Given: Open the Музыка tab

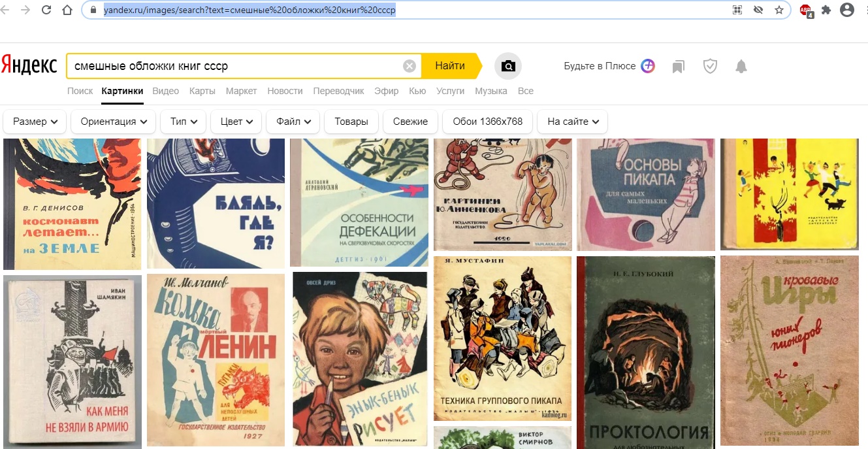Looking at the screenshot, I should (x=491, y=91).
